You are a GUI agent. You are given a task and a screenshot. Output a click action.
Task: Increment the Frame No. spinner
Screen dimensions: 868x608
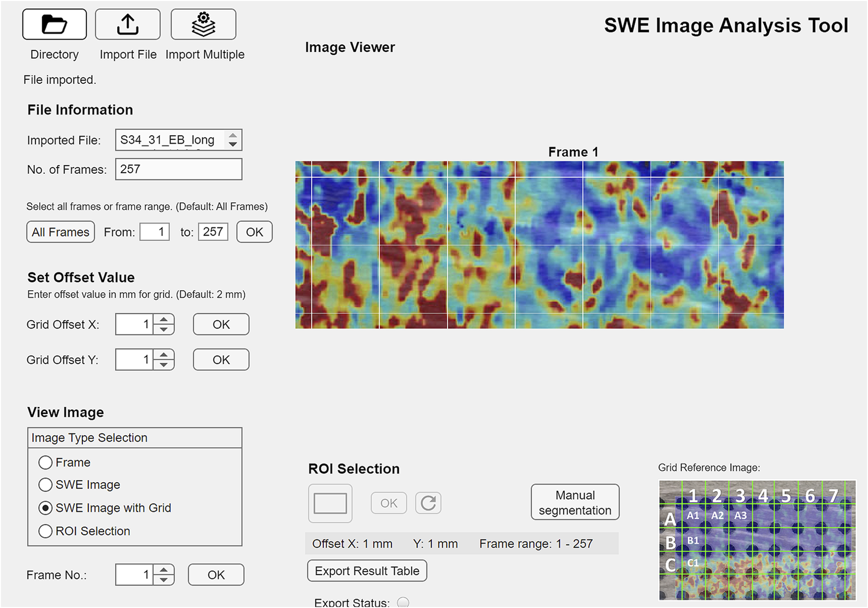click(164, 569)
